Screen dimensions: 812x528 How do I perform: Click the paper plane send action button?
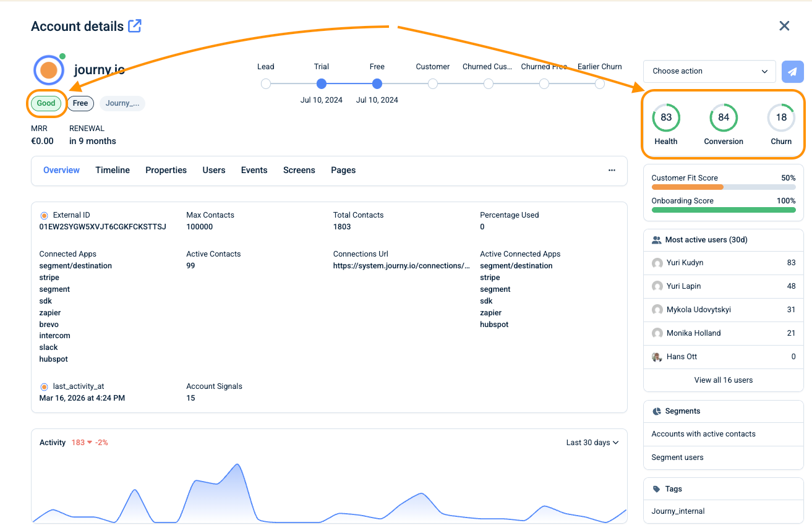[793, 71]
